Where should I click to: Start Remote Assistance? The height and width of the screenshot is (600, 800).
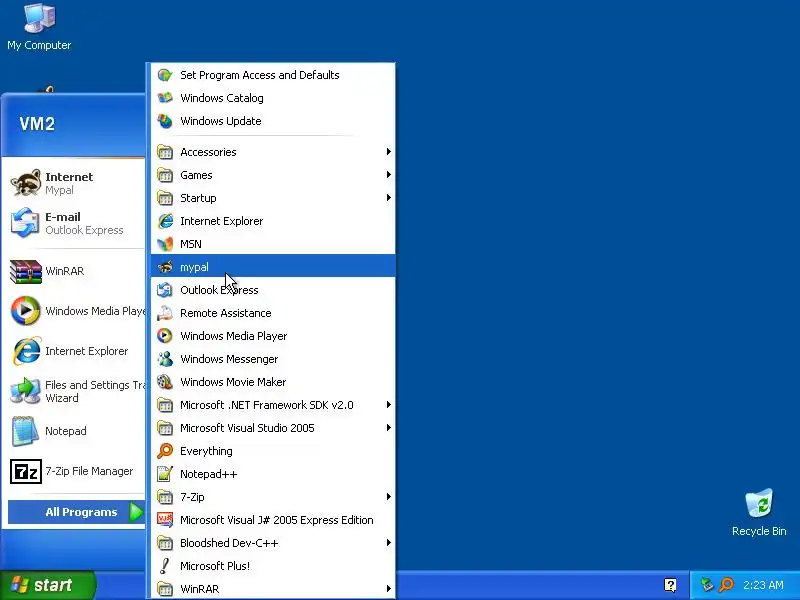point(273,313)
